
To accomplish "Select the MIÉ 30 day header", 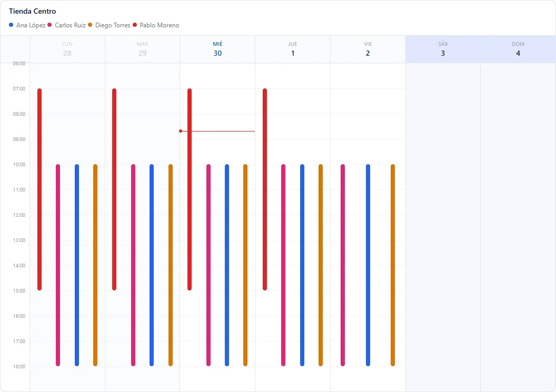I will pos(218,49).
